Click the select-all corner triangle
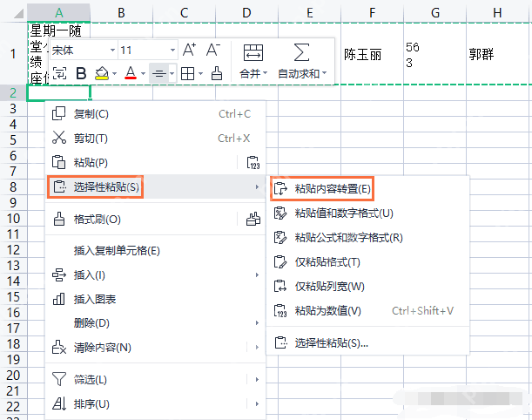This screenshot has height=420, width=532. point(18,13)
